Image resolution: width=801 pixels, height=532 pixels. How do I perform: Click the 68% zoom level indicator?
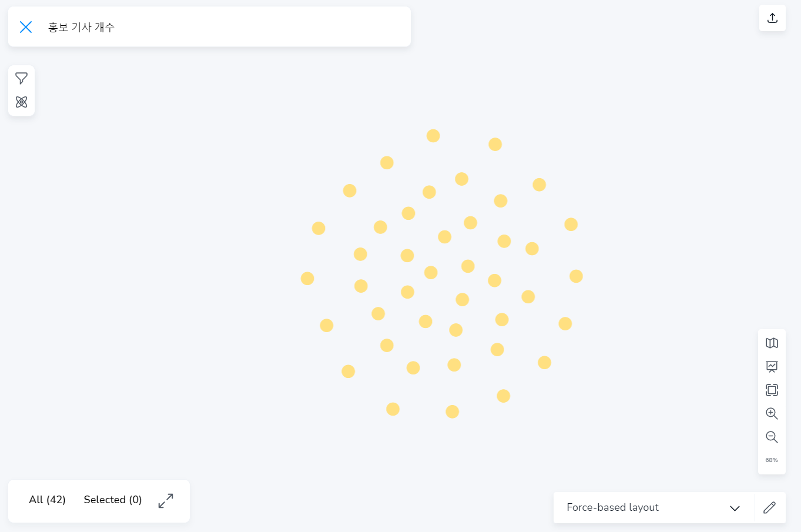tap(772, 460)
